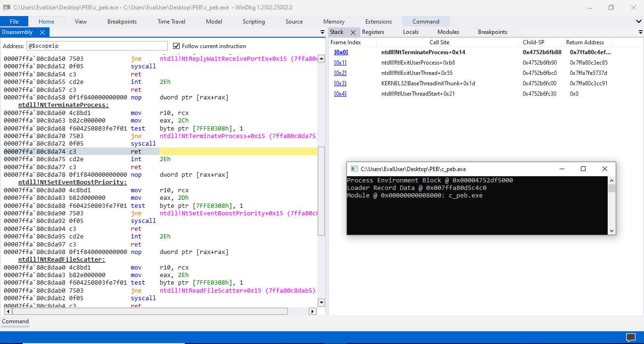Switch to the Locals panel tab
Image resolution: width=644 pixels, height=344 pixels.
(411, 32)
